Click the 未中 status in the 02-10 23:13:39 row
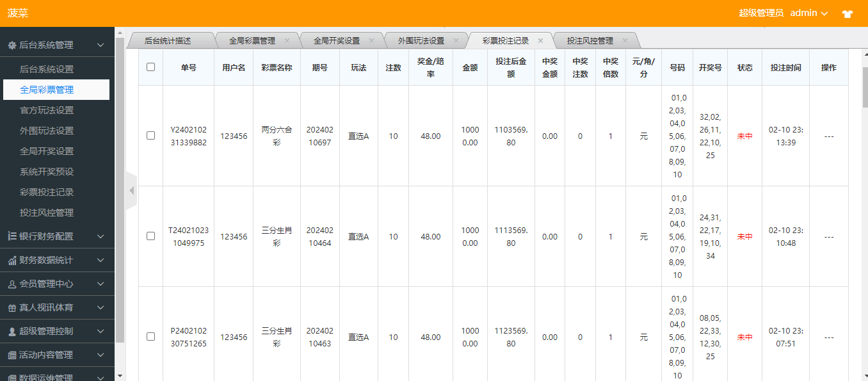This screenshot has height=381, width=868. pyautogui.click(x=745, y=136)
